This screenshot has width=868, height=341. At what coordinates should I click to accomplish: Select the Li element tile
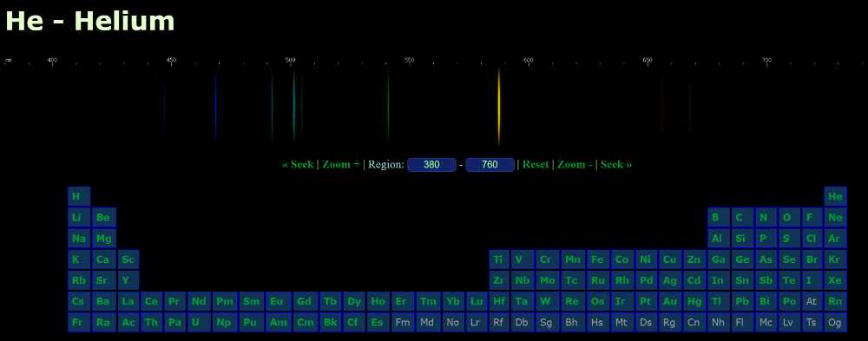click(x=79, y=217)
